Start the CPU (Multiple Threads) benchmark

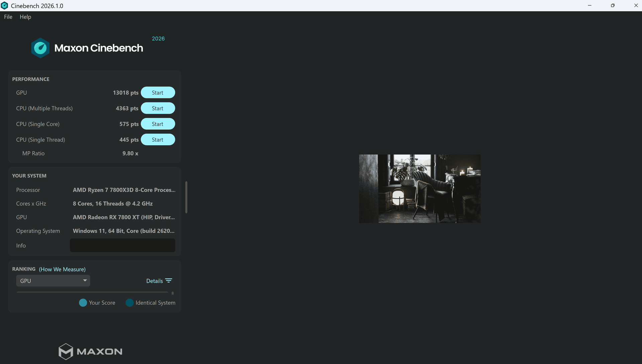coord(158,108)
